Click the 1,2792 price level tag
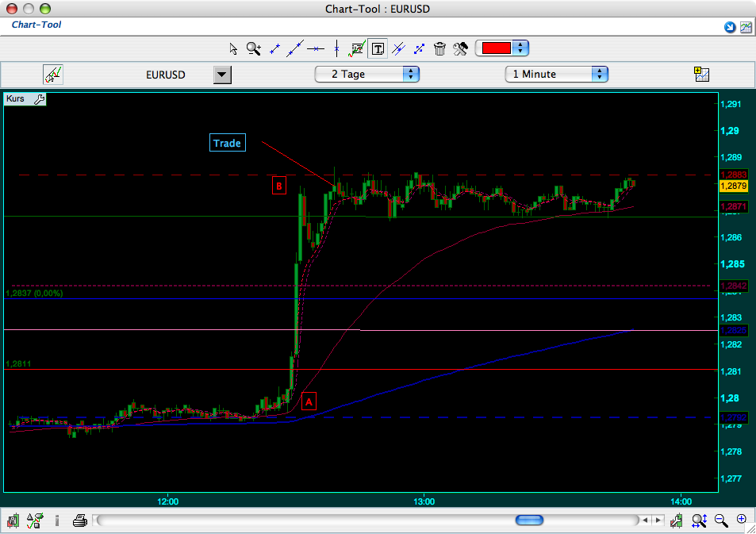This screenshot has height=534, width=756. click(733, 417)
